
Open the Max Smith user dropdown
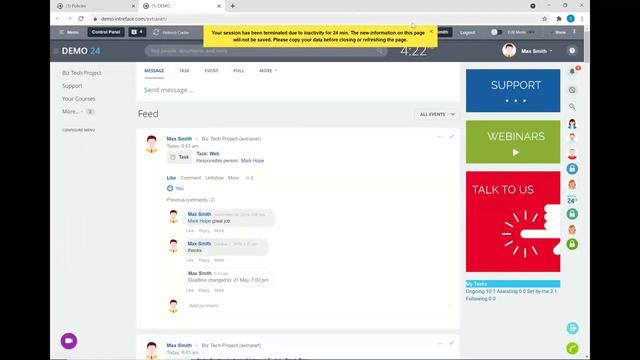tap(536, 51)
